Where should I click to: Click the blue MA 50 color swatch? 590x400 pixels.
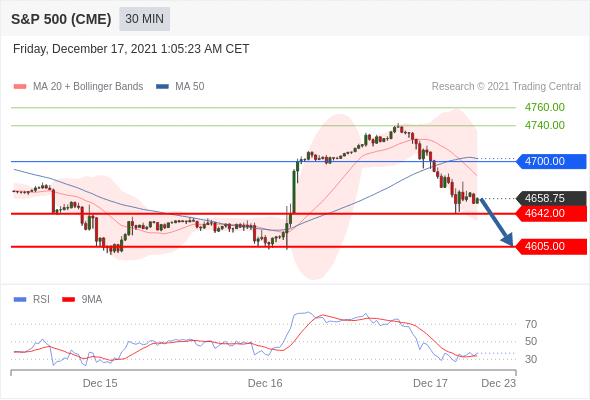(163, 87)
